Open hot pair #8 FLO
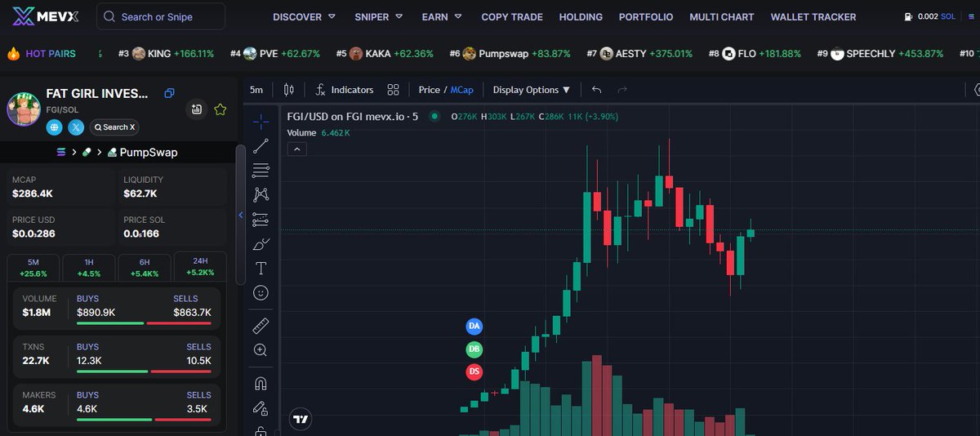Viewport: 980px width, 436px height. pyautogui.click(x=755, y=54)
